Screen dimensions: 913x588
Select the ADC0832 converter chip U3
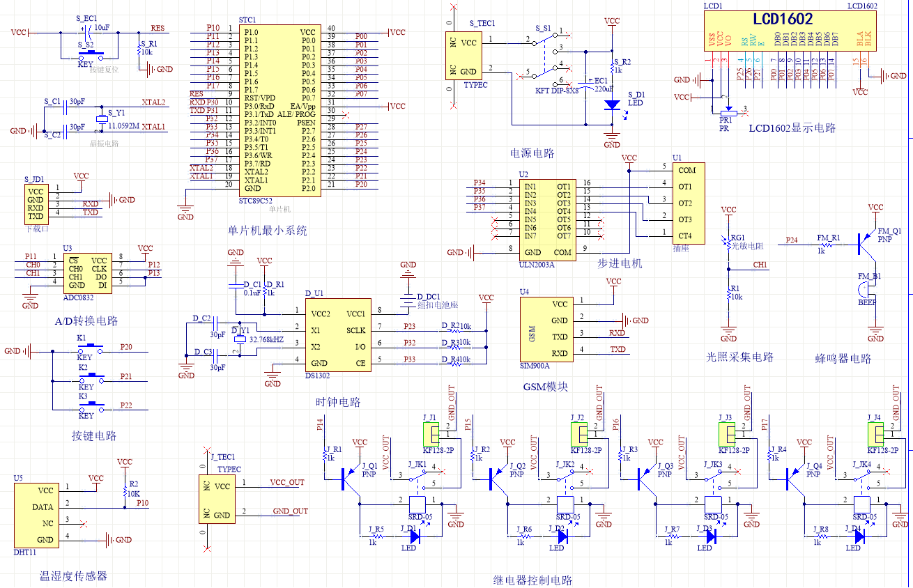(x=87, y=272)
